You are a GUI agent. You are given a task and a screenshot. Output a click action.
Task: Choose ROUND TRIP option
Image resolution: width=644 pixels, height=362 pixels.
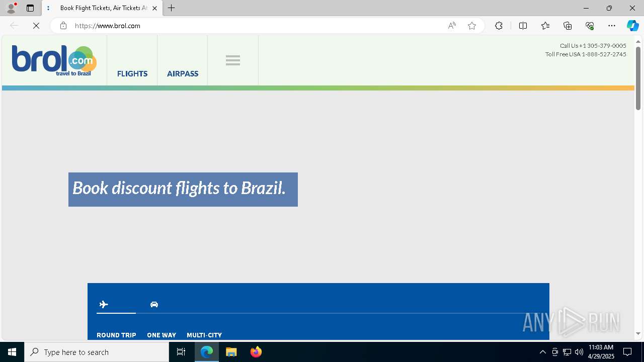pos(116,335)
